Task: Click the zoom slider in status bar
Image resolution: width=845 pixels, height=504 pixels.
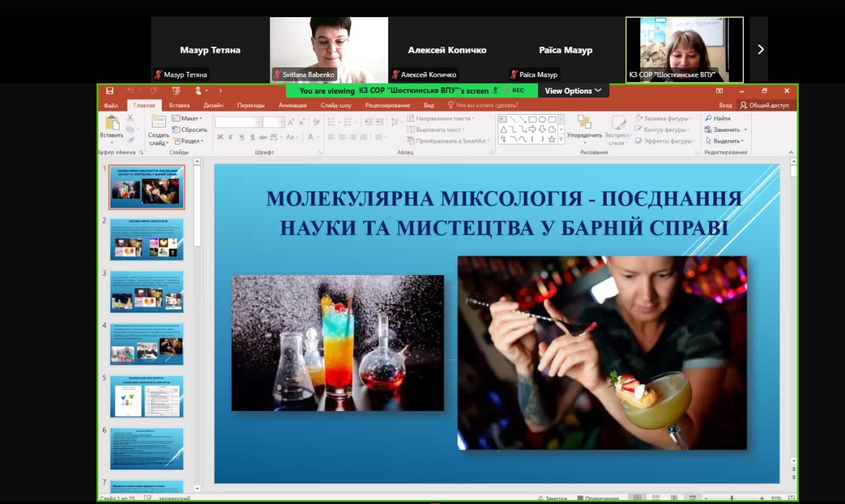Action: tap(731, 498)
